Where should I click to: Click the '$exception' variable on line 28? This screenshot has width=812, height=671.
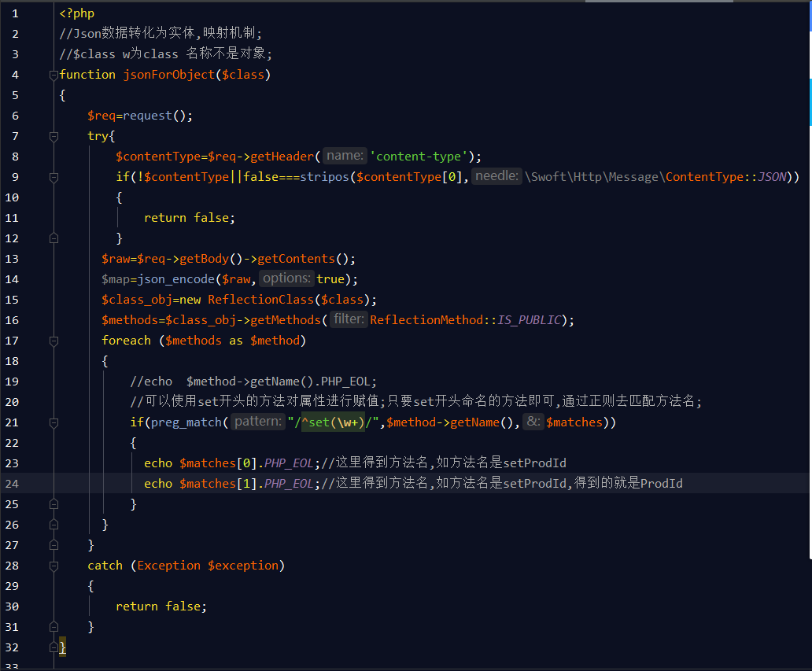click(243, 566)
